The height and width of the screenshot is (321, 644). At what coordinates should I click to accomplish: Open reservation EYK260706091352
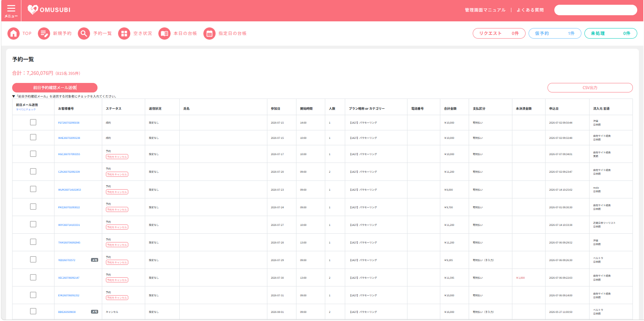69,296
